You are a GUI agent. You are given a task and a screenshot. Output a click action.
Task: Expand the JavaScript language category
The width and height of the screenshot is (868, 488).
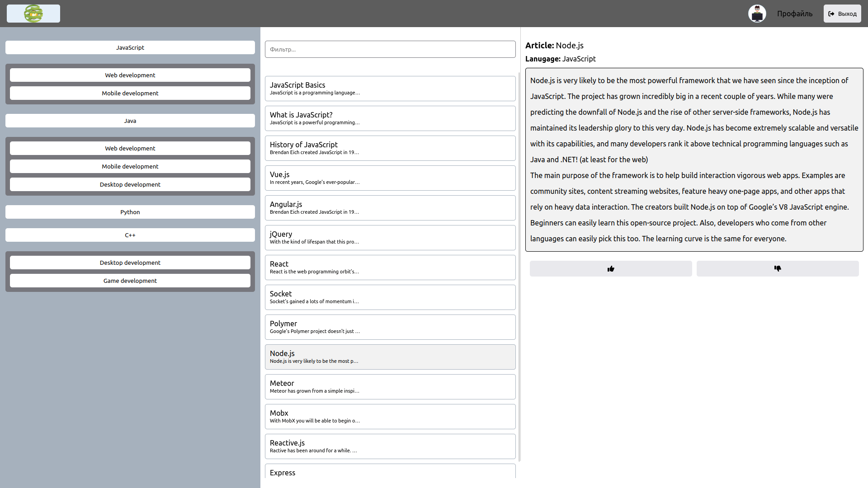point(130,47)
